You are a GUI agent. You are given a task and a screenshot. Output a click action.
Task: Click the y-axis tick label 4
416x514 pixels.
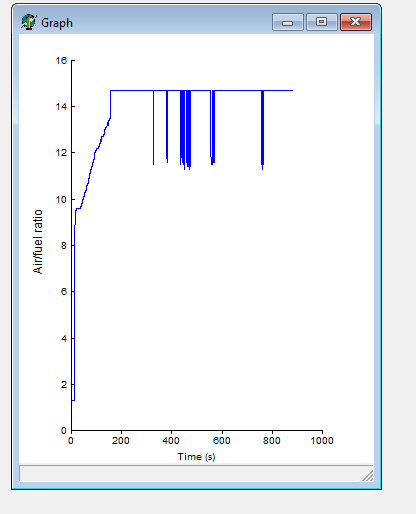point(64,338)
